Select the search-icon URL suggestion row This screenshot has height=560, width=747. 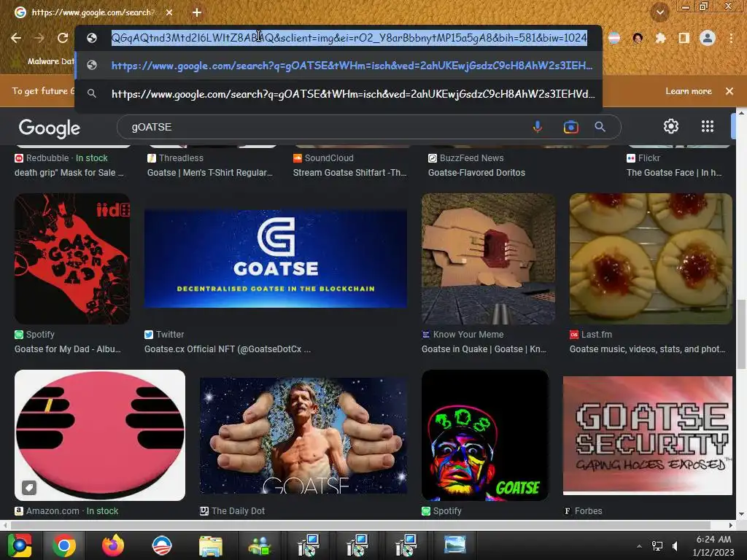338,94
